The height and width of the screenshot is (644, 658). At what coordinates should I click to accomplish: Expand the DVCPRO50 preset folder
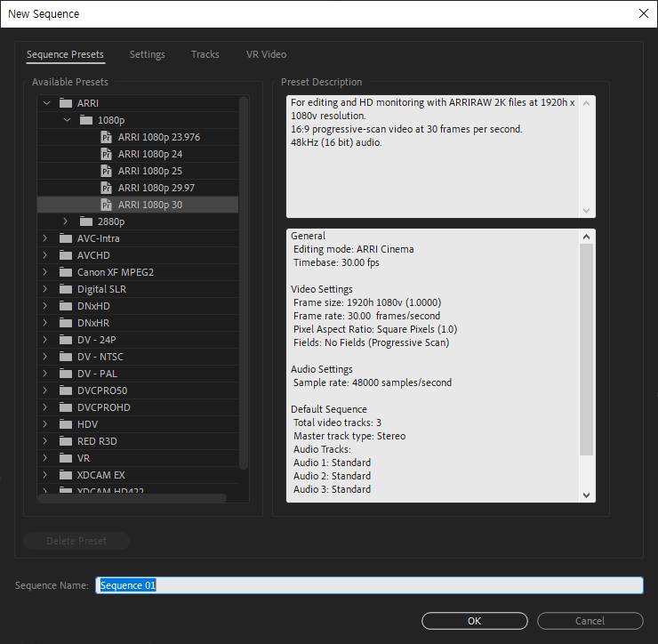44,390
